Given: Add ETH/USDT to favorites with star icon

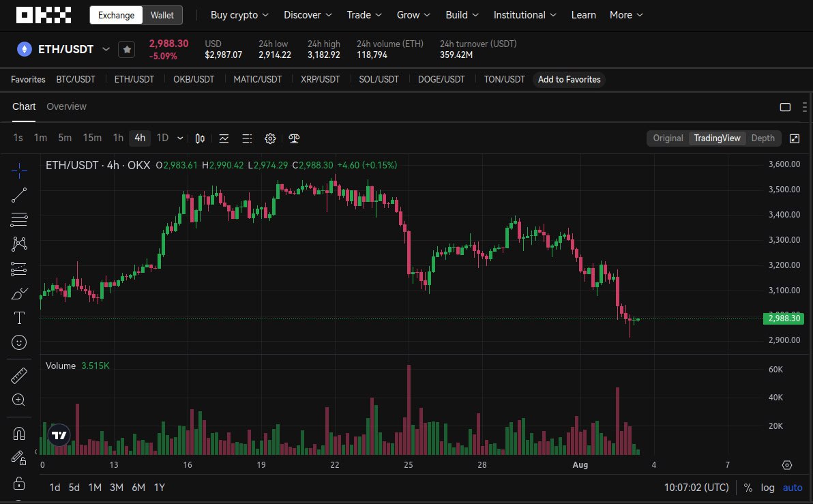Looking at the screenshot, I should (126, 50).
